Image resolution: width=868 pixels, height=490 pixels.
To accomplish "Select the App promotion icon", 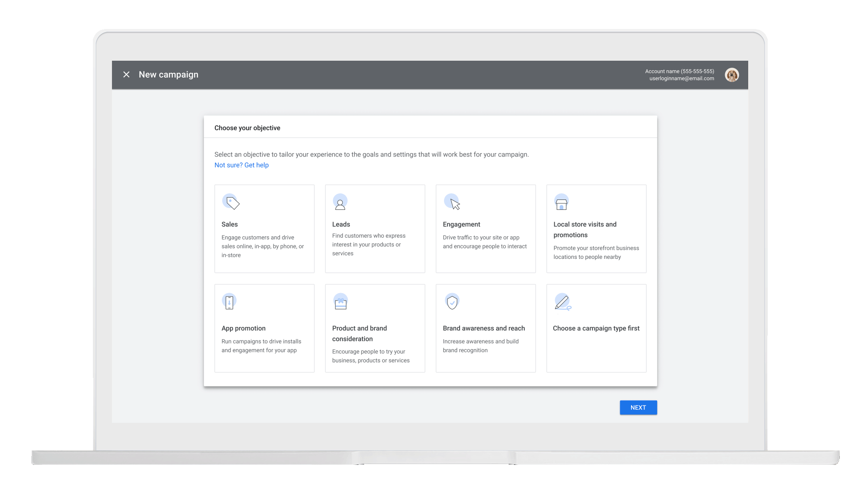I will [229, 302].
